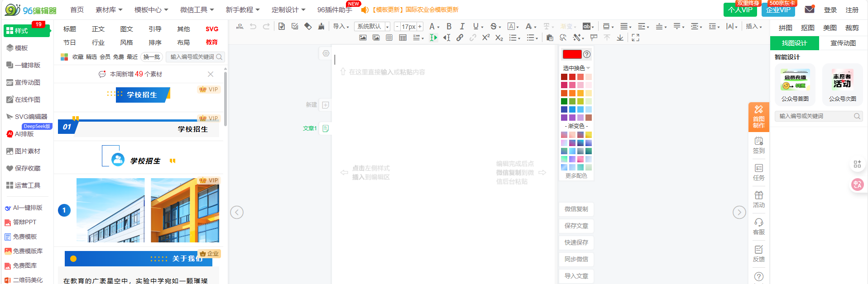
Task: Toggle strikethrough text formatting
Action: pyautogui.click(x=494, y=26)
